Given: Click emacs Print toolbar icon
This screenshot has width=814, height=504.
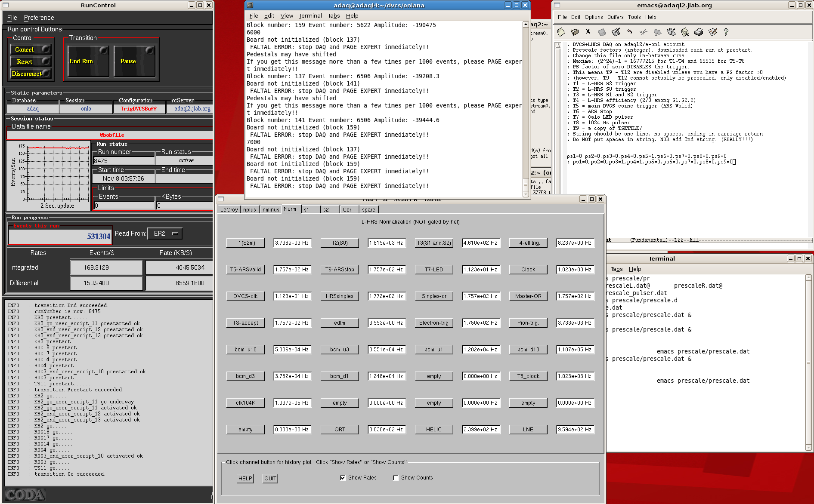Looking at the screenshot, I should point(699,32).
